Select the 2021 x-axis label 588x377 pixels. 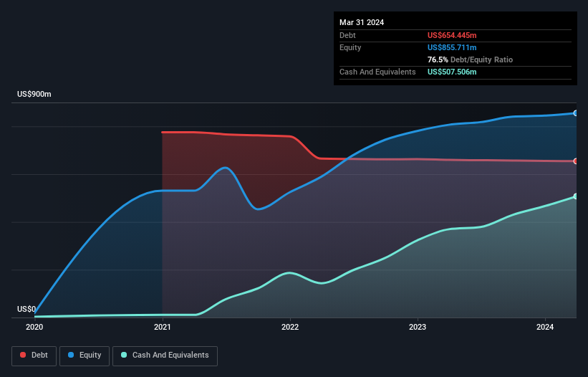(x=163, y=327)
